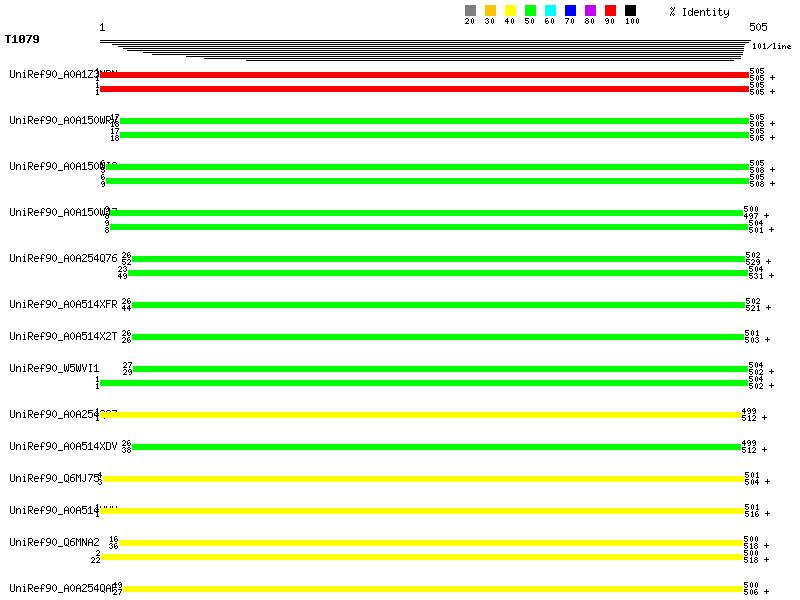800x600 pixels.
Task: Click the gray 20% identity legend swatch
Action: (470, 11)
